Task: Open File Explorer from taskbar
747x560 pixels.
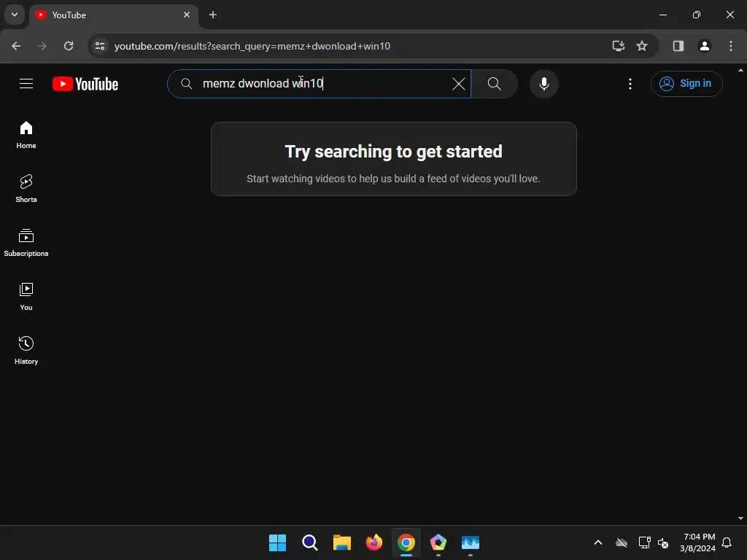Action: pyautogui.click(x=341, y=542)
